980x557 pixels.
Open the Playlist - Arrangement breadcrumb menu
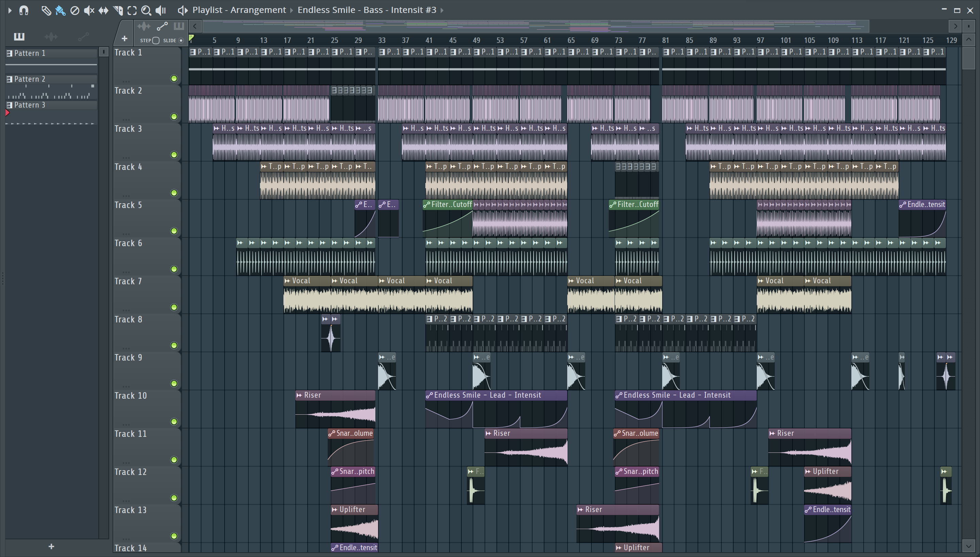(x=239, y=10)
